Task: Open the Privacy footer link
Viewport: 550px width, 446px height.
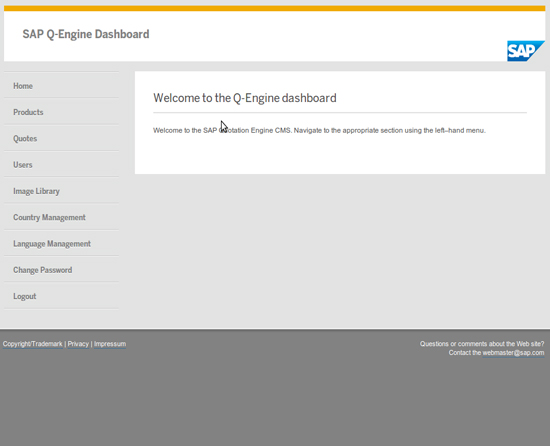Action: pyautogui.click(x=78, y=344)
